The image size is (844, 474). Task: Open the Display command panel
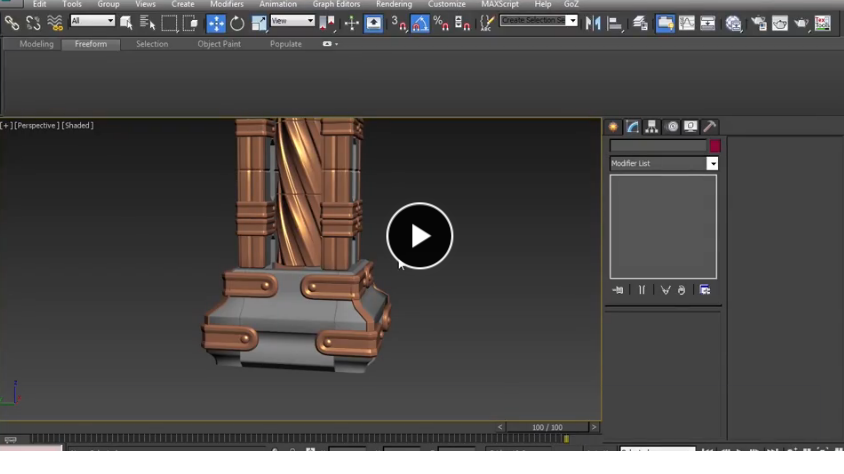[691, 127]
